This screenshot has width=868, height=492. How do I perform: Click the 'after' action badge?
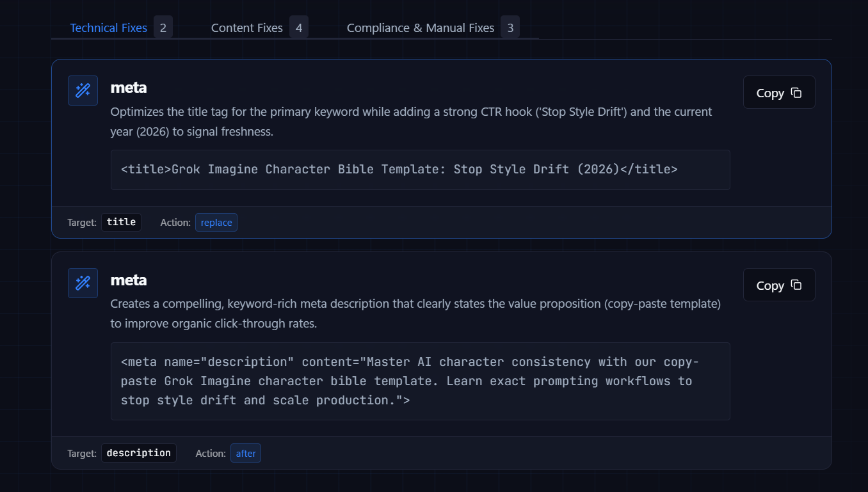click(246, 454)
